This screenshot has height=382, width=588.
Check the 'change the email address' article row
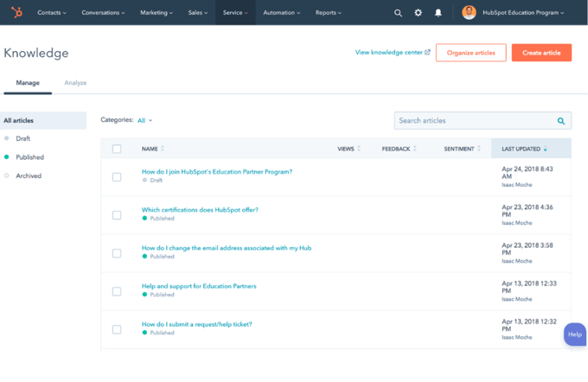tap(117, 253)
